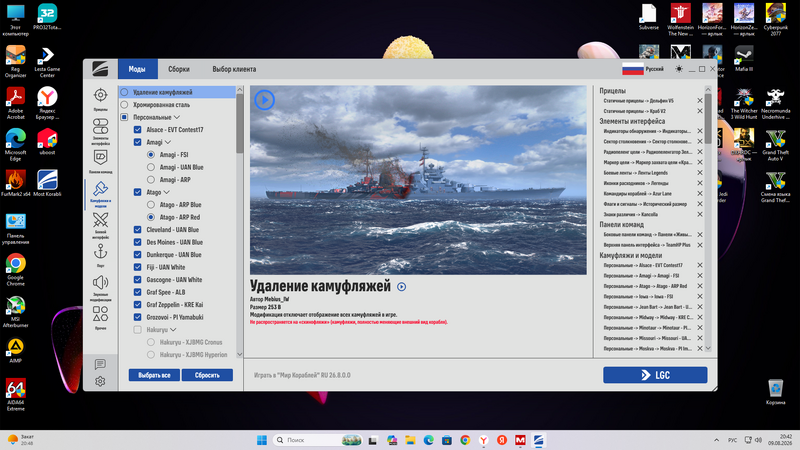Collapse the Atago variants chevron
800x450 pixels.
(x=166, y=192)
